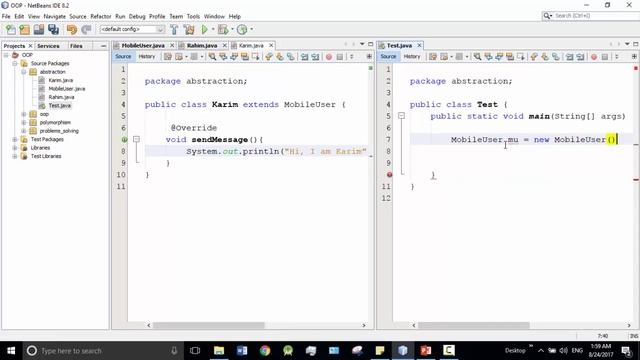
Task: Click Find Selection icon in Karim.java toolbar
Action: point(212,57)
